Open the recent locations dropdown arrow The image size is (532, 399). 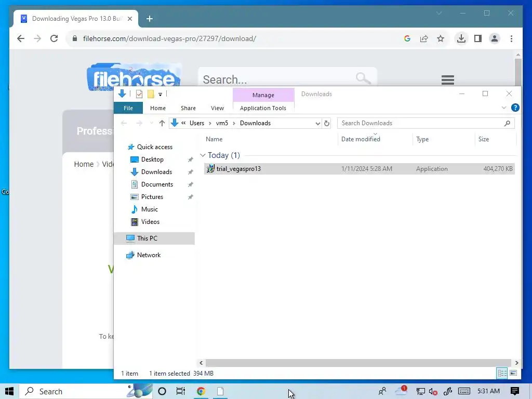click(x=151, y=123)
